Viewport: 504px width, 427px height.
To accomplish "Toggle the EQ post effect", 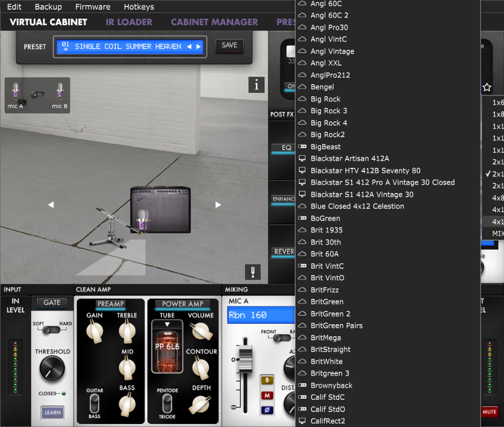I will [284, 148].
